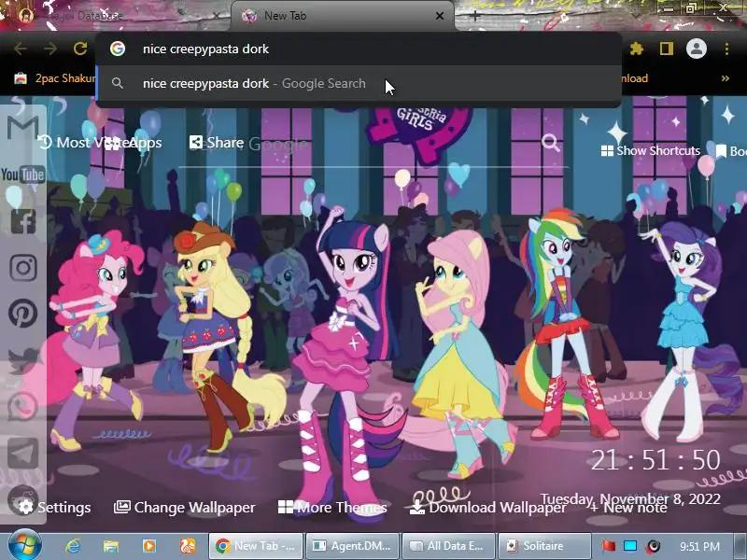Switch to Agent.DM taskbar window
Viewport: 747px width, 560px height.
pyautogui.click(x=352, y=546)
